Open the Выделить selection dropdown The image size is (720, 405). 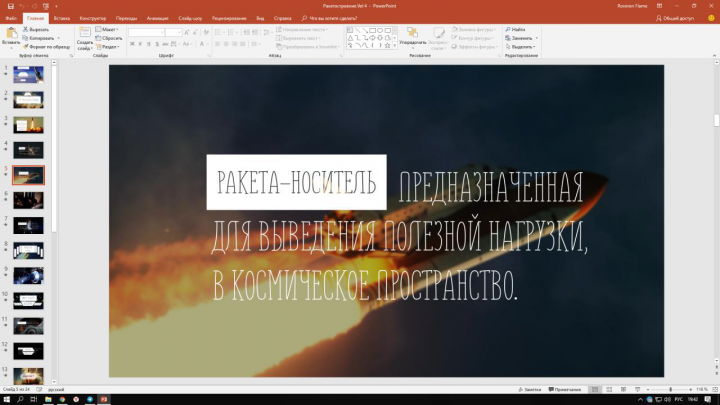(520, 47)
